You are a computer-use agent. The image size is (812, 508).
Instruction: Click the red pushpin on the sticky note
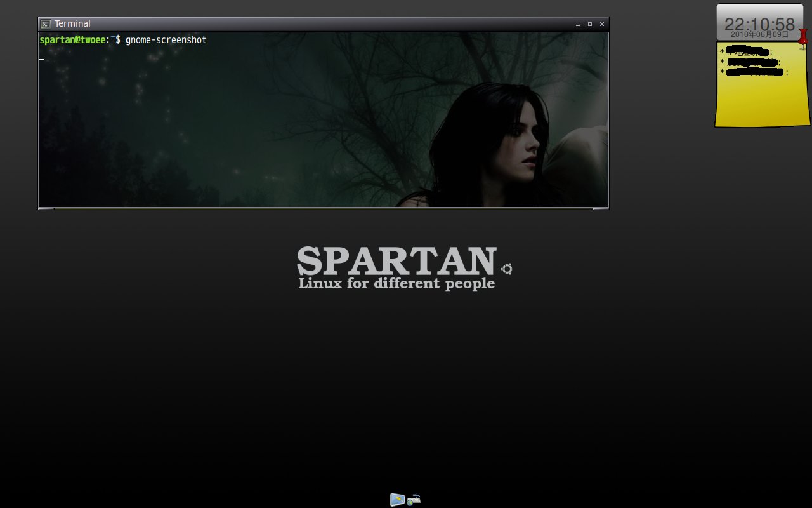(x=803, y=38)
